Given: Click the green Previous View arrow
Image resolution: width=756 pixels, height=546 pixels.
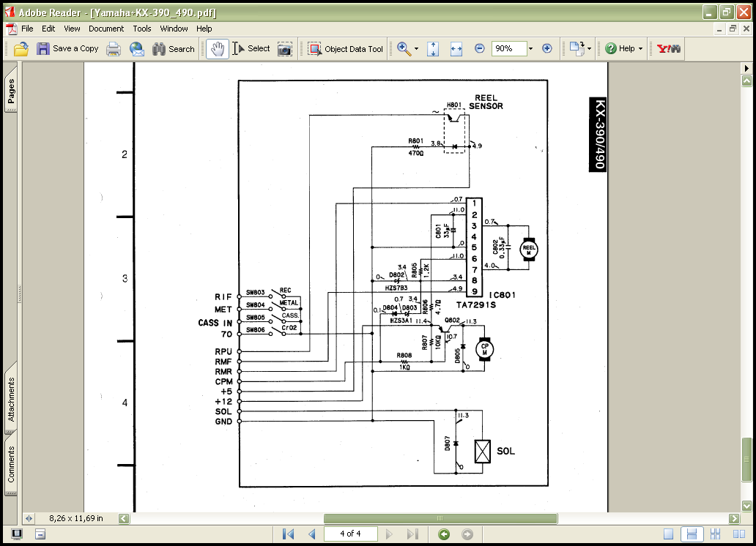Looking at the screenshot, I should pyautogui.click(x=444, y=534).
